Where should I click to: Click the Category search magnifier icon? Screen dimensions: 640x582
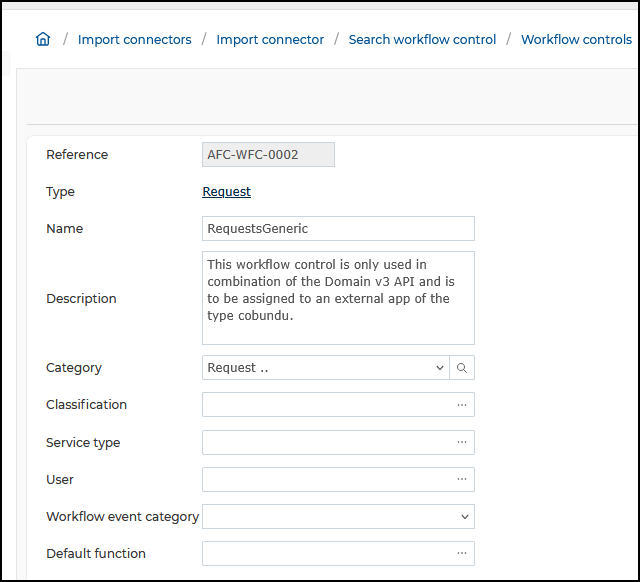point(462,368)
